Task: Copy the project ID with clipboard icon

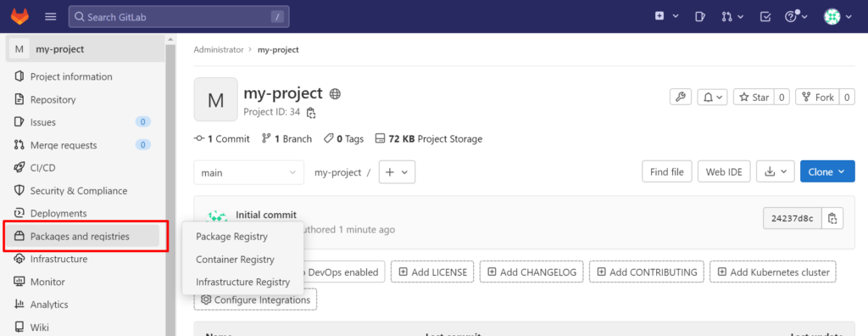Action: tap(311, 113)
